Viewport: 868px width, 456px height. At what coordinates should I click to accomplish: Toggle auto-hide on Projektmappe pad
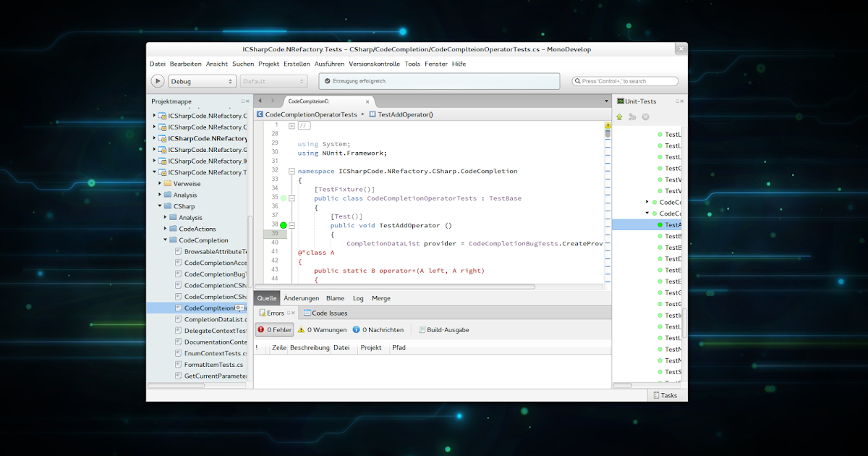point(242,101)
